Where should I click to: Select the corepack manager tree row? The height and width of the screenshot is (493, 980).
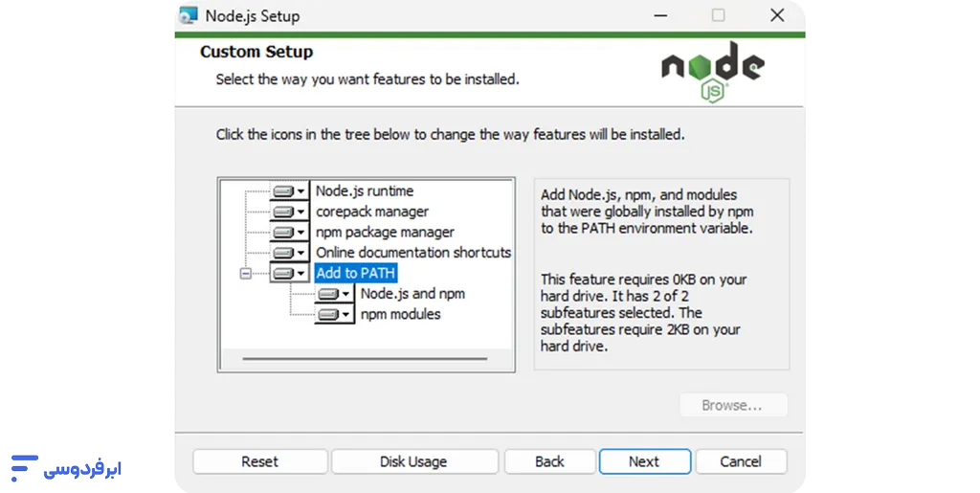click(x=372, y=212)
